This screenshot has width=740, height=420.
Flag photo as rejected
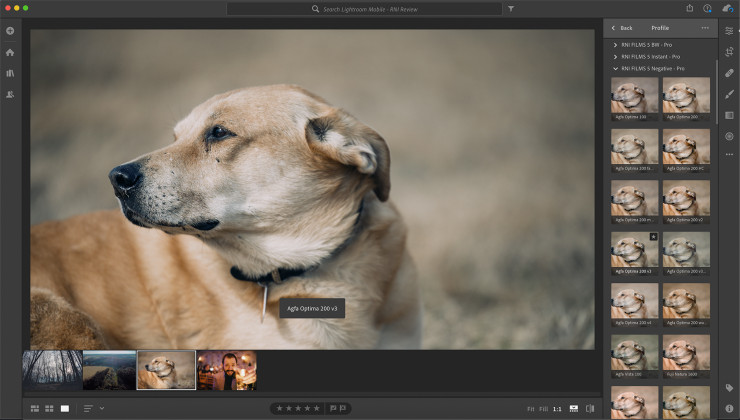point(343,408)
